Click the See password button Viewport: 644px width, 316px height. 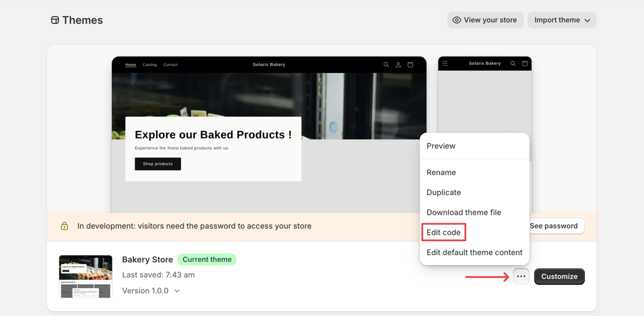(557, 226)
